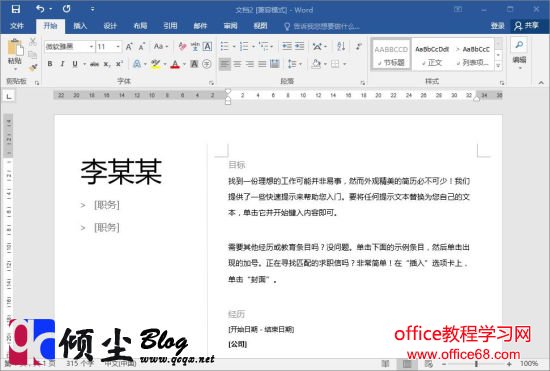
Task: Open text effects A icon
Action: pyautogui.click(x=137, y=64)
